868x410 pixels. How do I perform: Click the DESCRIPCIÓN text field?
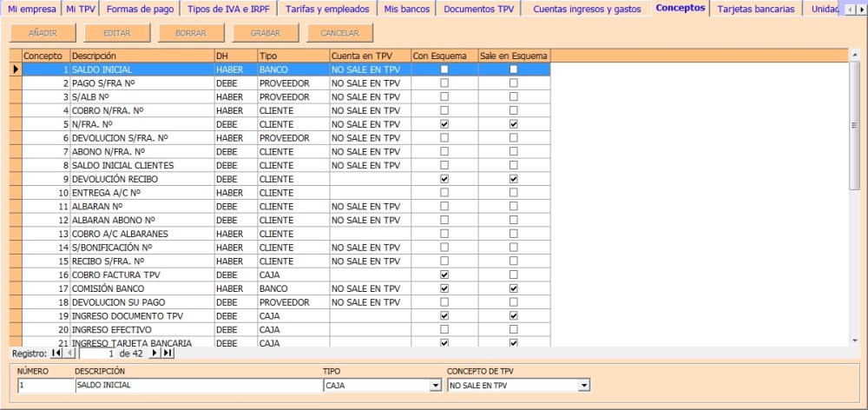pos(197,386)
